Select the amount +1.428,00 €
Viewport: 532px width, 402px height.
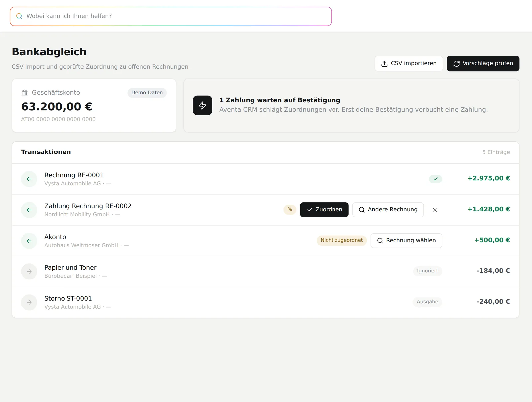tap(488, 209)
